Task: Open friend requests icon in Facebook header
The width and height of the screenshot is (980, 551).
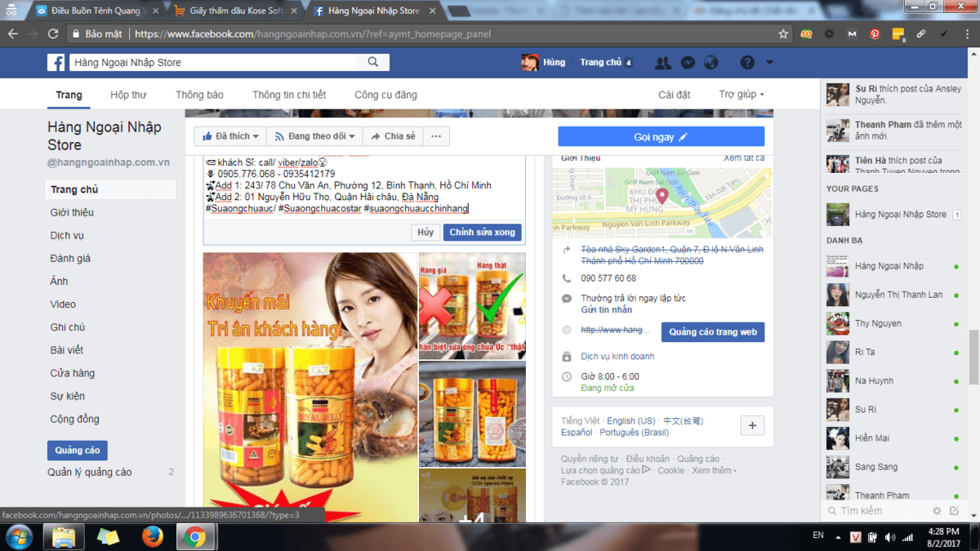Action: pyautogui.click(x=663, y=63)
